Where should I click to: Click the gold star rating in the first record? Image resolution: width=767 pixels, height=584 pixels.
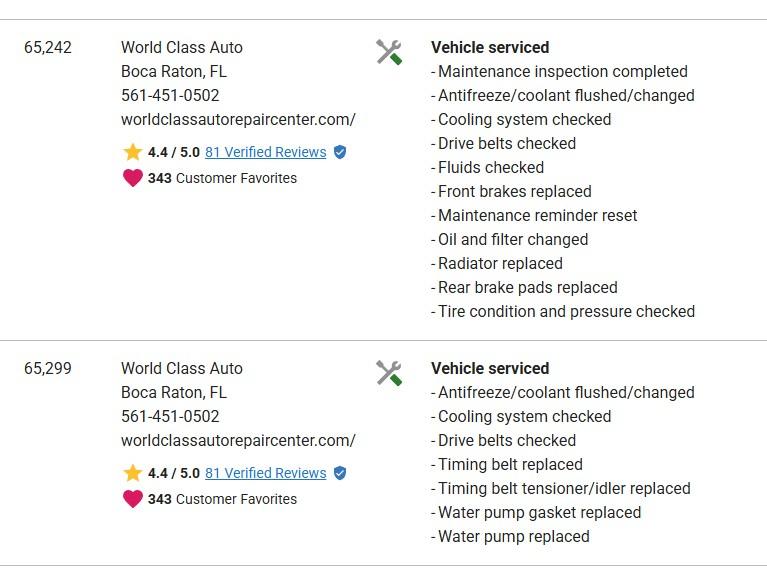tap(133, 152)
